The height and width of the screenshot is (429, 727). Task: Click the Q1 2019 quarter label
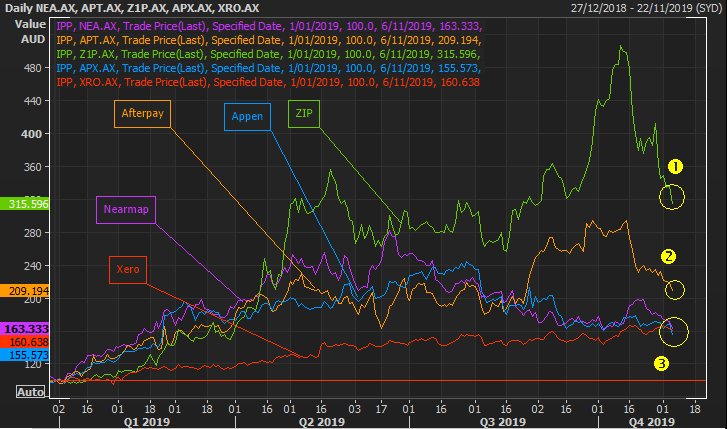click(x=147, y=422)
